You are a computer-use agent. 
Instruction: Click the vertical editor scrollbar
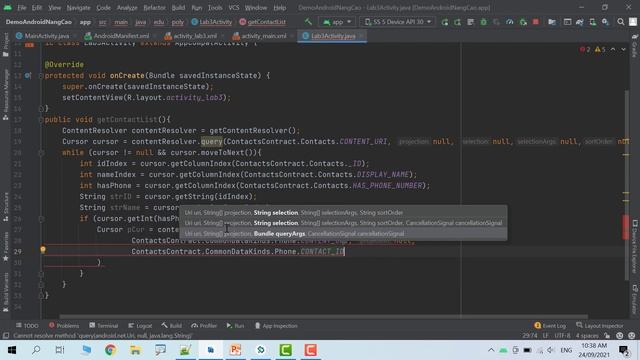[627, 186]
